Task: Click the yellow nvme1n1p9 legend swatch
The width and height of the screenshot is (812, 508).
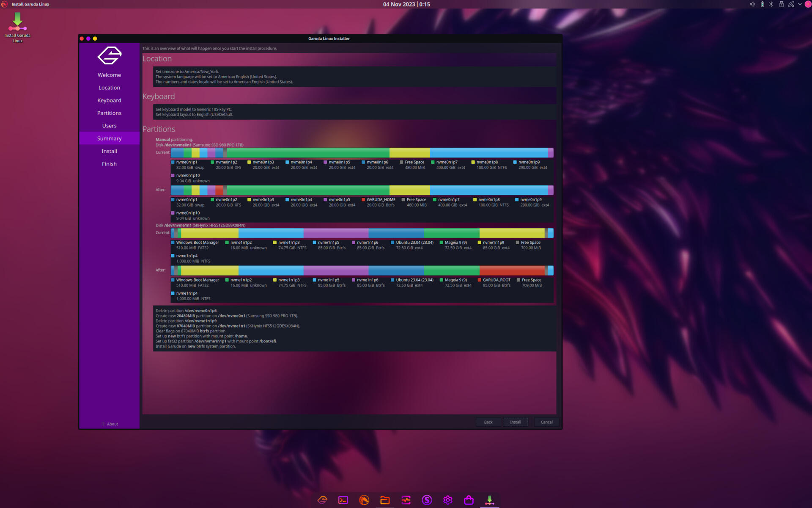Action: (479, 243)
